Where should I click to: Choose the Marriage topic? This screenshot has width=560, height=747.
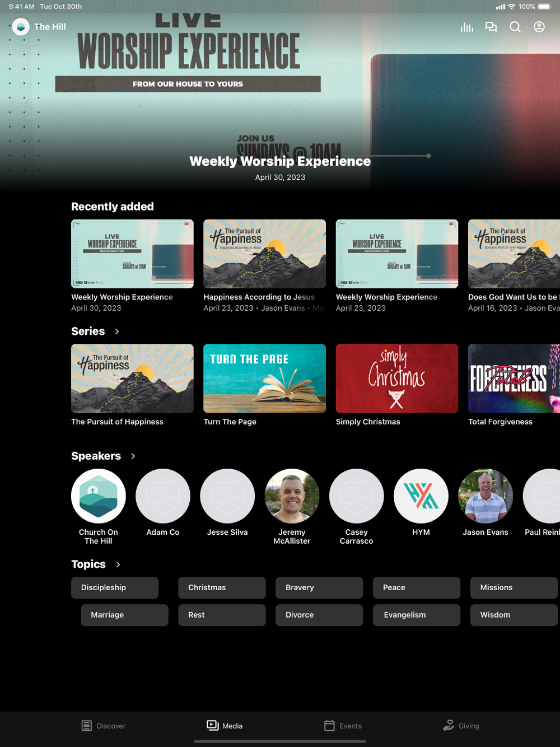(124, 615)
